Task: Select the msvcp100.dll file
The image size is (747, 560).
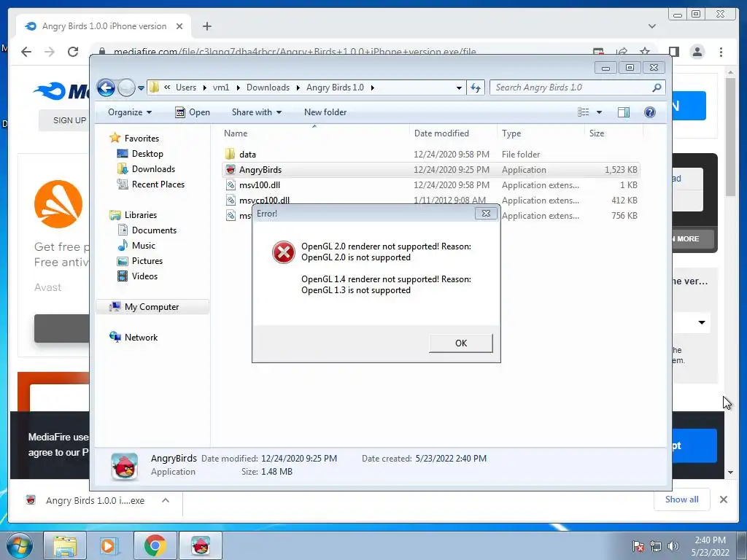Action: [x=430, y=200]
